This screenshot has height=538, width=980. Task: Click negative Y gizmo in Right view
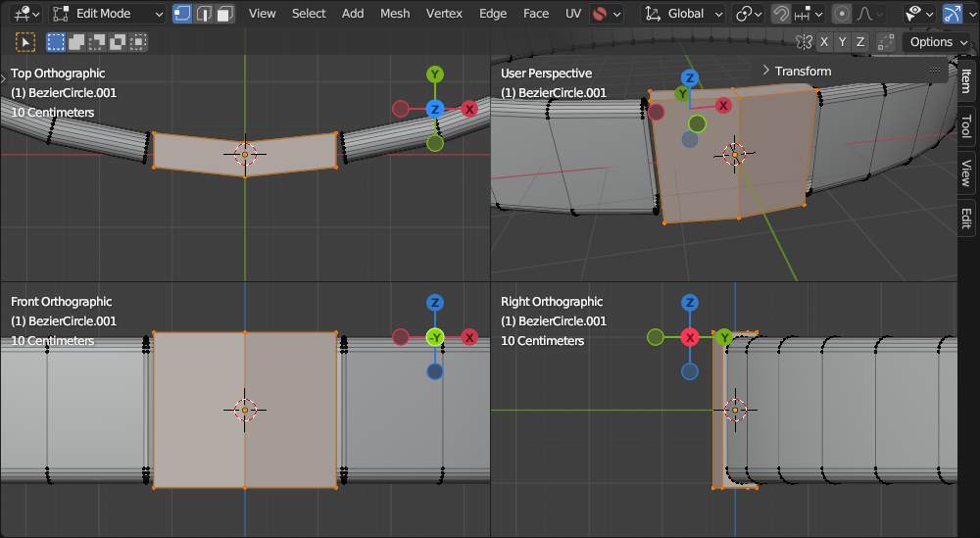655,337
